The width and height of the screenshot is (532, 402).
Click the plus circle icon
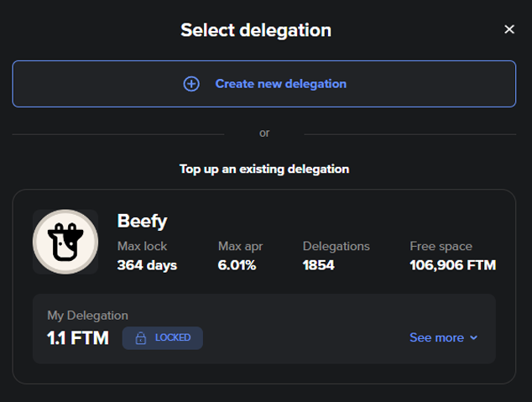tap(191, 84)
